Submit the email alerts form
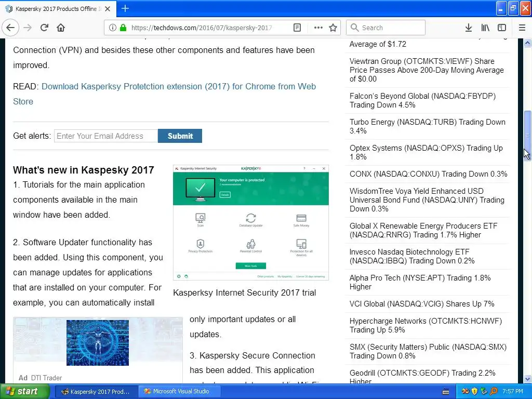The width and height of the screenshot is (532, 399). [180, 136]
